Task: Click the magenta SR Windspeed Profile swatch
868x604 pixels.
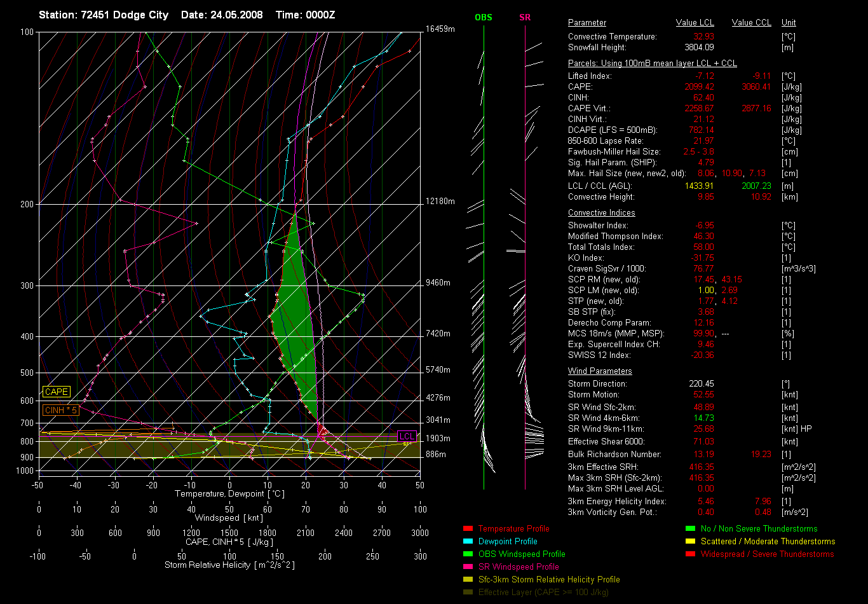Action: click(x=468, y=567)
